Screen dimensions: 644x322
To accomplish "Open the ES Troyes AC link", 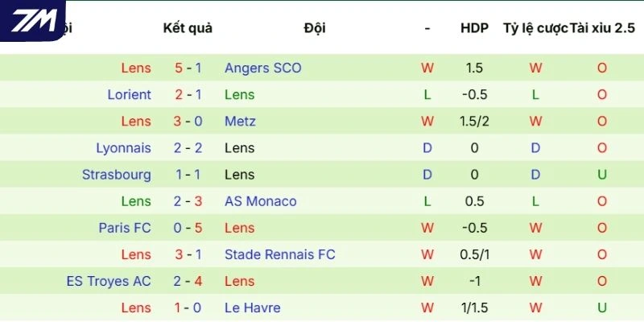I will point(109,281).
